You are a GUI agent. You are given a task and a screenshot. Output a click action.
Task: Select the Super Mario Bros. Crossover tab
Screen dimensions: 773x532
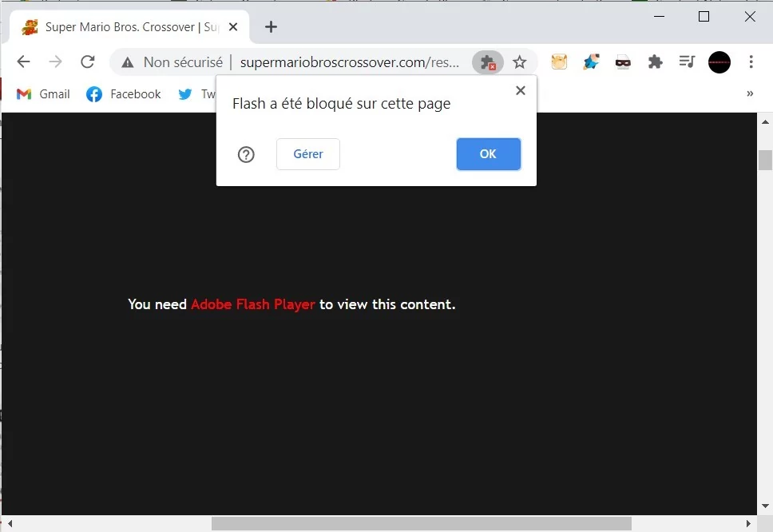[x=129, y=26]
